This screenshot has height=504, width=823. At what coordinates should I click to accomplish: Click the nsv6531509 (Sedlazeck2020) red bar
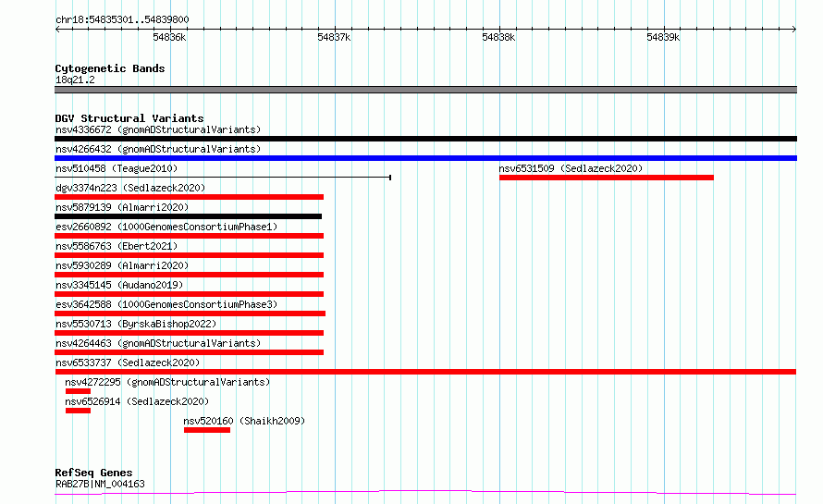[607, 178]
